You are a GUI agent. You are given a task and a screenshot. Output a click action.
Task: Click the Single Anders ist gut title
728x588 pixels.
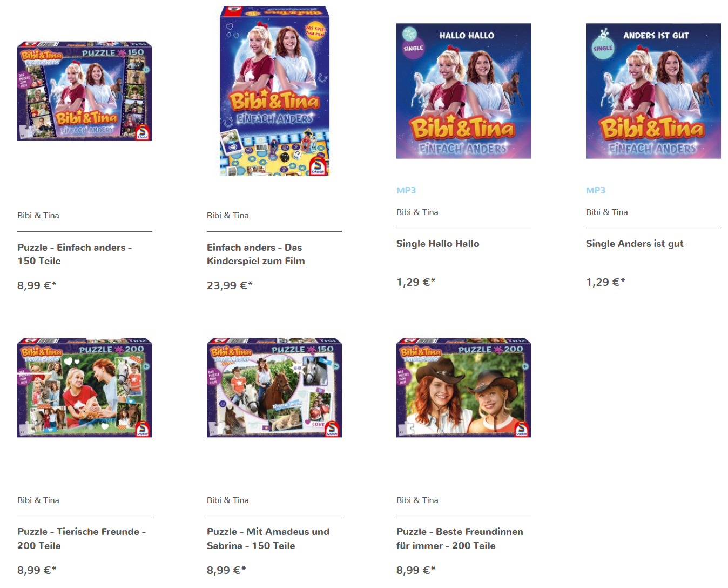[635, 244]
